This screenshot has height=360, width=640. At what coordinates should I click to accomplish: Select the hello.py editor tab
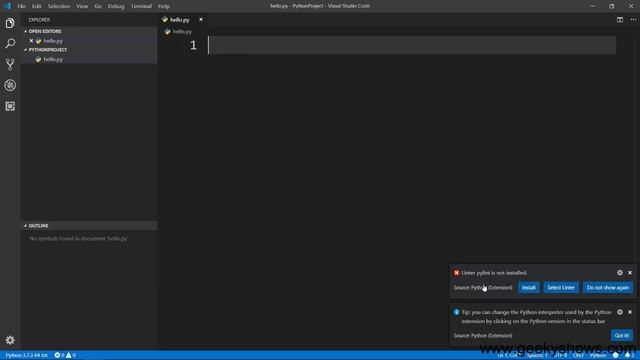point(180,20)
